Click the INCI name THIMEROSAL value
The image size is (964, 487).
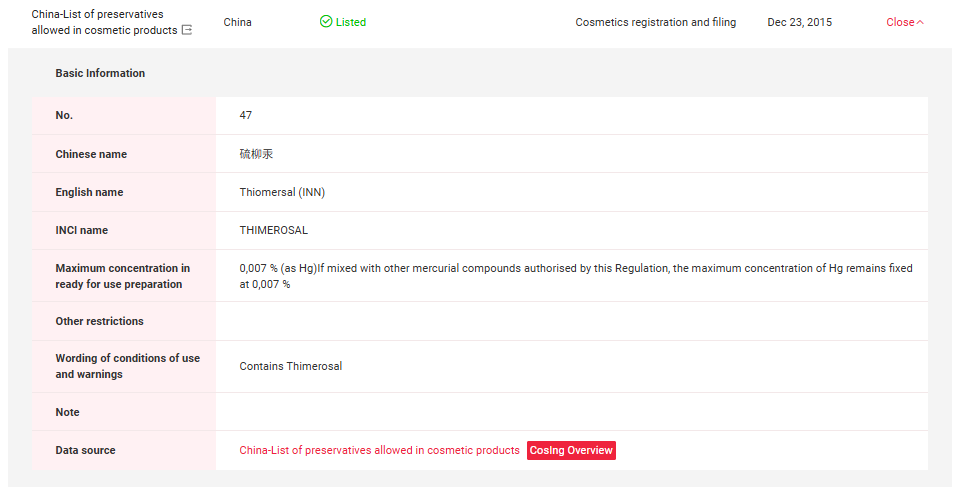(274, 230)
